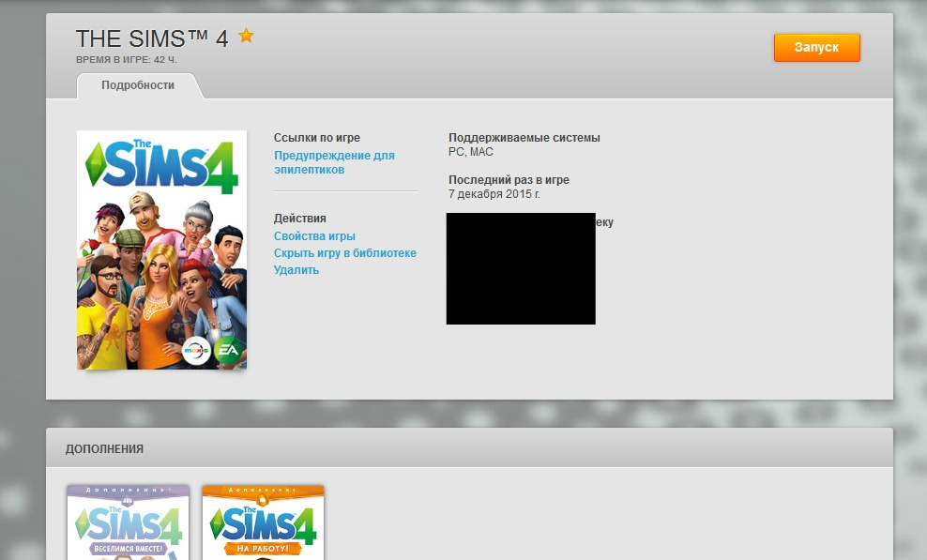Open the Предупреждение для эпилептиков link
The image size is (927, 560).
click(334, 162)
